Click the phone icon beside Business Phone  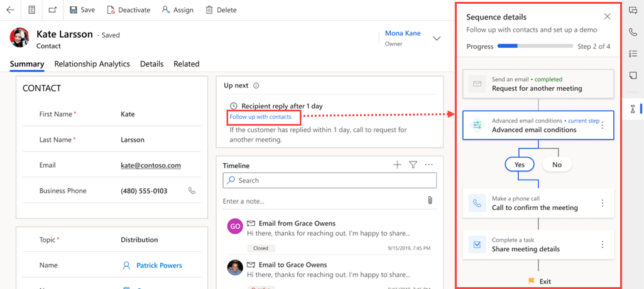click(x=192, y=190)
